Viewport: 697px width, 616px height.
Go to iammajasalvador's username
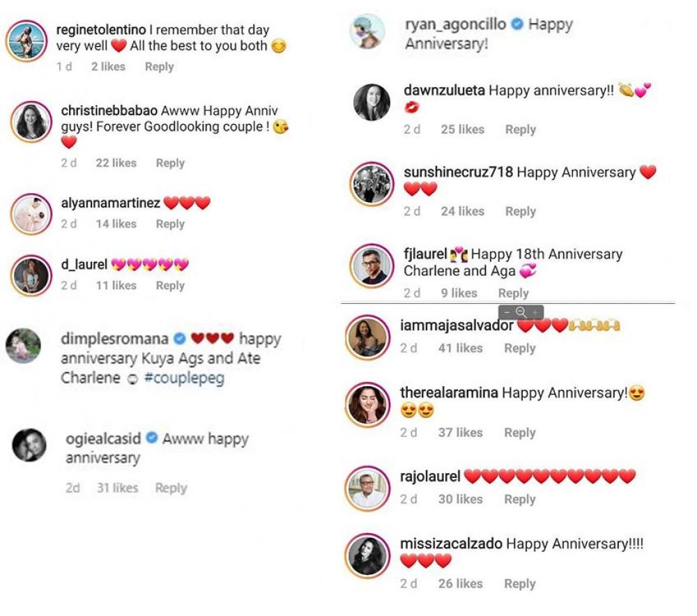[x=457, y=325]
